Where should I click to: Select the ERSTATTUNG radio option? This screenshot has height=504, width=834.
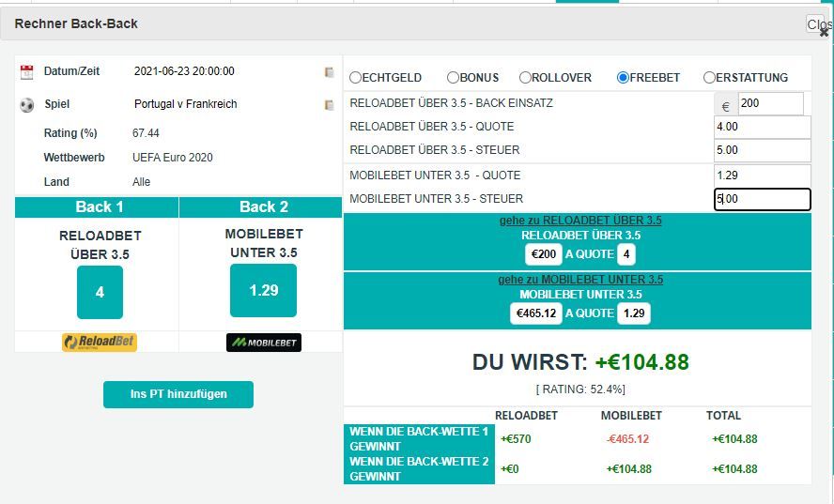(709, 78)
